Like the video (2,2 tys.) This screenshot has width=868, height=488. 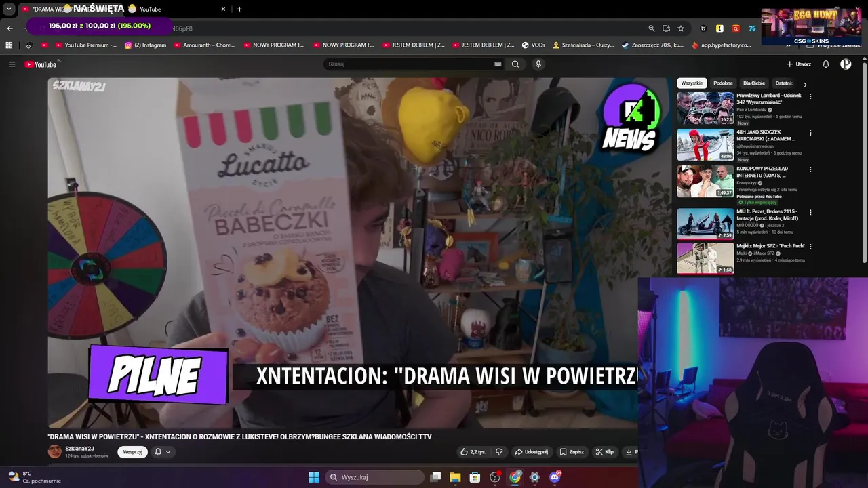click(473, 452)
